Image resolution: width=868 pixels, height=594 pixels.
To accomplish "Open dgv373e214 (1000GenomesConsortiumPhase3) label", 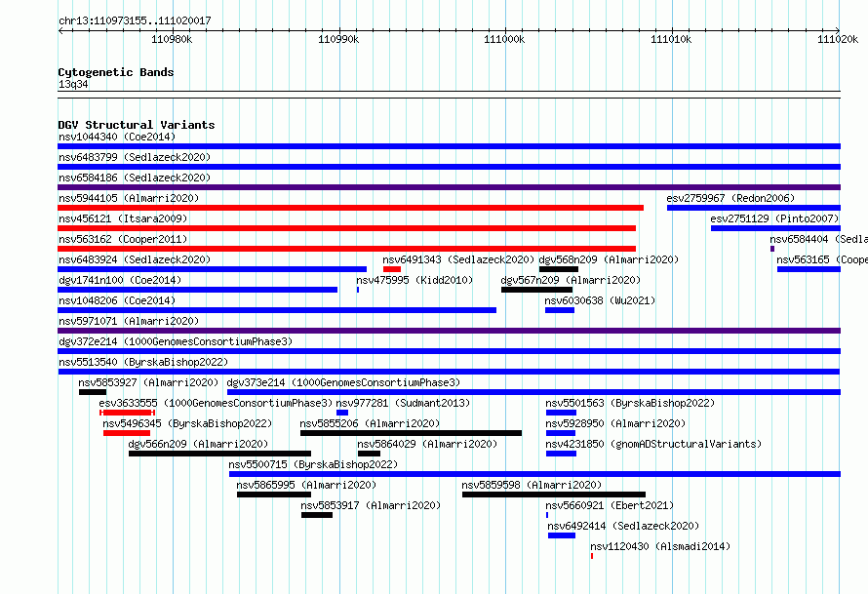I will click(x=343, y=382).
